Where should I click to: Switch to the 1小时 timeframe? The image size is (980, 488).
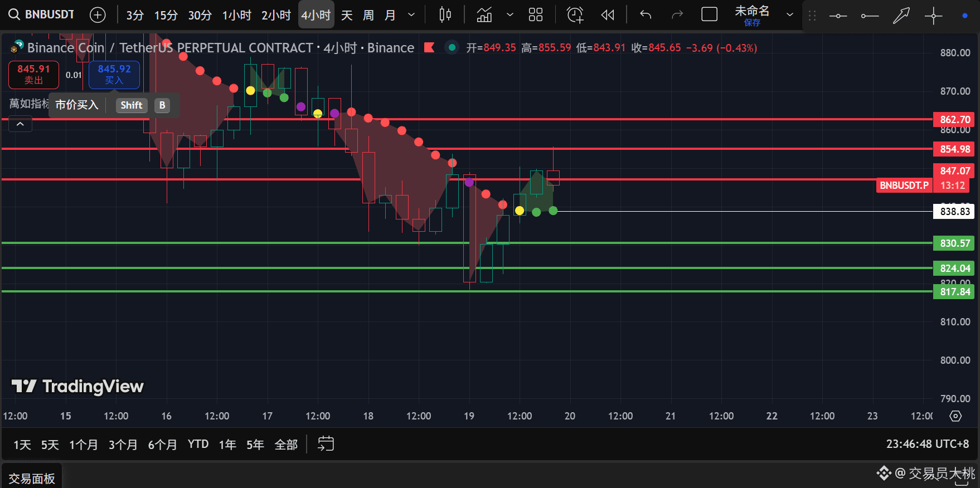click(237, 15)
